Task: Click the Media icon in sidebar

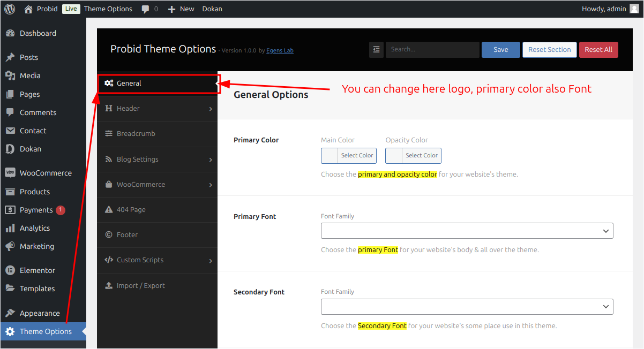Action: coord(10,75)
